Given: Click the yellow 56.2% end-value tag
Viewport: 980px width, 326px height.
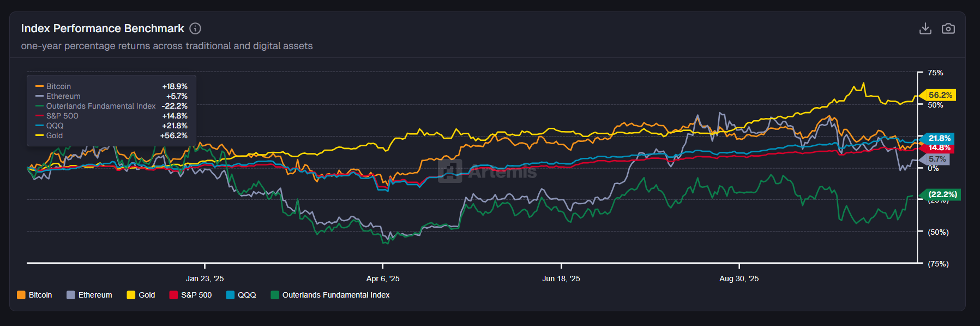Looking at the screenshot, I should [x=940, y=95].
